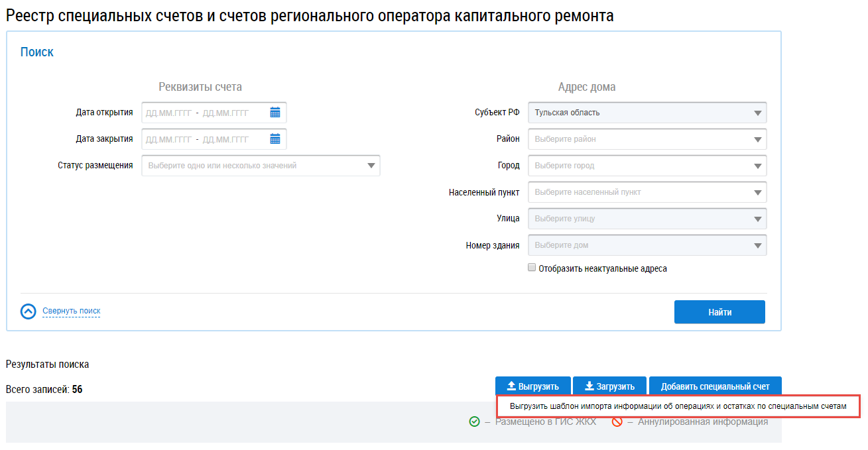Open calendar for Дата закрытия
Screen dimensions: 868x450
275,139
